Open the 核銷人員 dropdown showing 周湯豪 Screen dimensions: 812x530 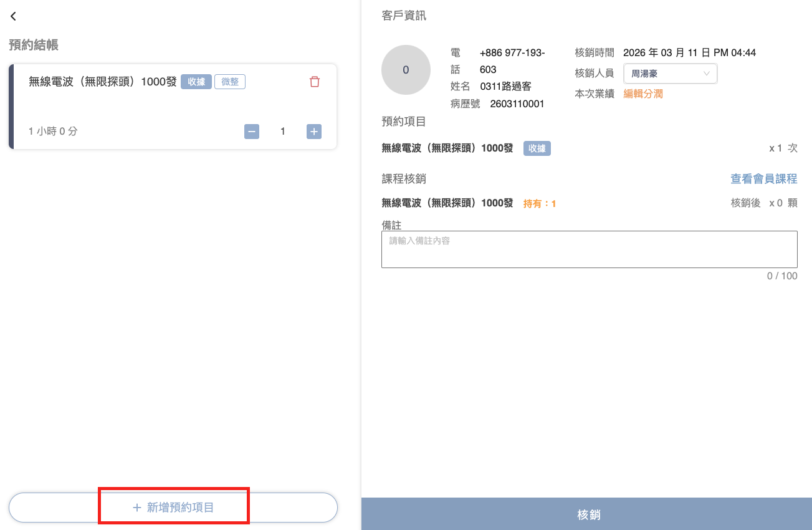tap(670, 74)
